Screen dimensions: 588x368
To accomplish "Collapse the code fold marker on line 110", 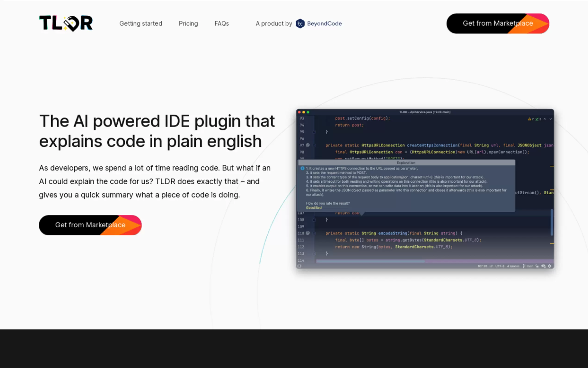I will [x=314, y=233].
